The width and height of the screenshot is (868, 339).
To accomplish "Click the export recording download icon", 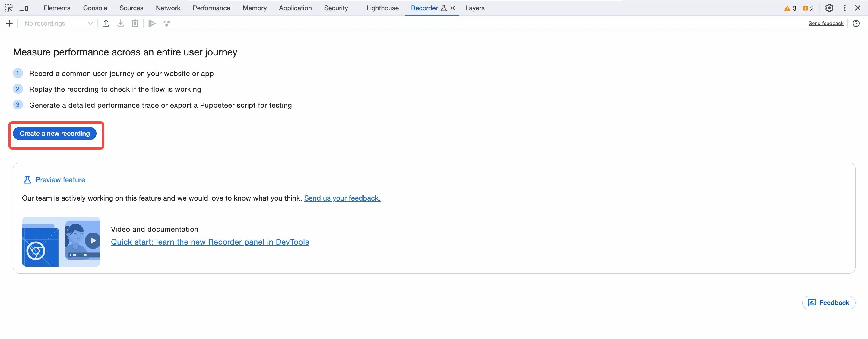I will click(120, 23).
